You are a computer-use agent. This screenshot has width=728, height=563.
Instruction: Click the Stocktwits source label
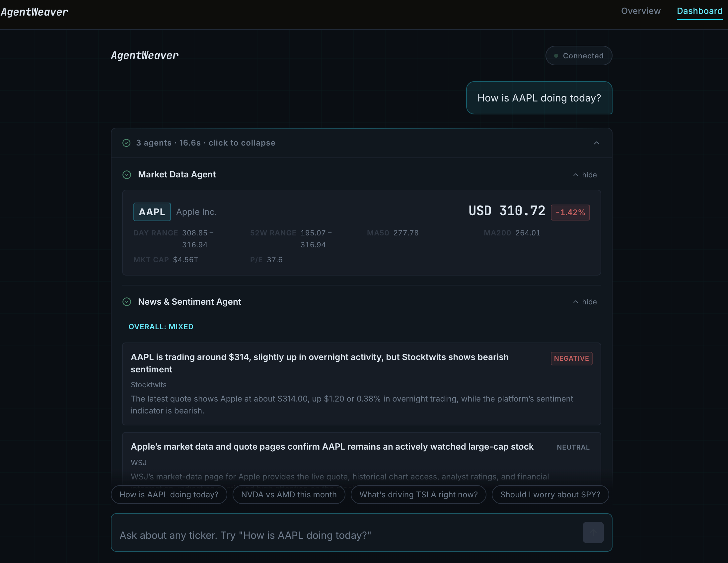pos(149,385)
